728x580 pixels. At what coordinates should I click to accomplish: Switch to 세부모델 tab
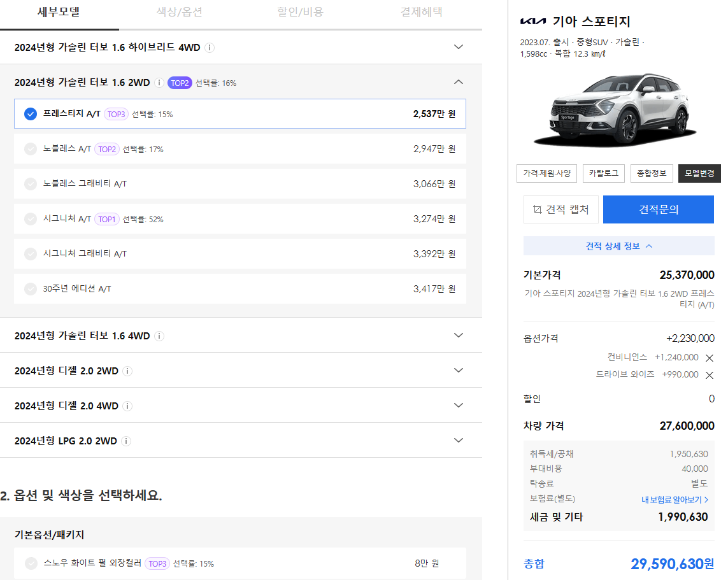coord(59,13)
